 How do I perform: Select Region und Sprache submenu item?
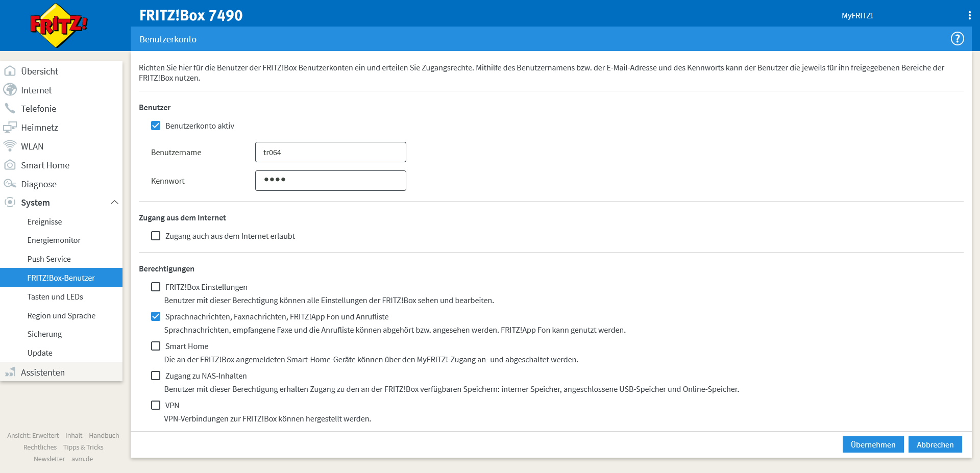coord(61,315)
